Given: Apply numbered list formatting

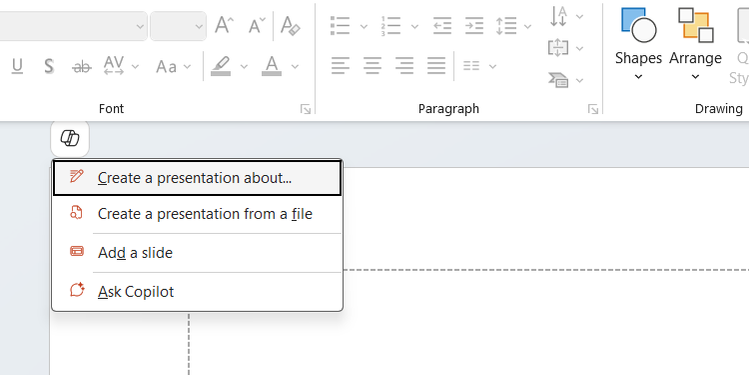Looking at the screenshot, I should click(x=391, y=26).
